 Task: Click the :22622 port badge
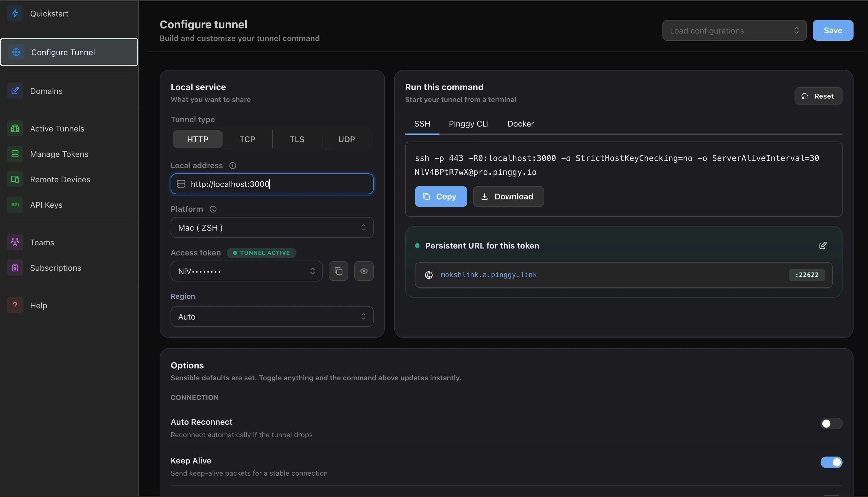pos(807,275)
